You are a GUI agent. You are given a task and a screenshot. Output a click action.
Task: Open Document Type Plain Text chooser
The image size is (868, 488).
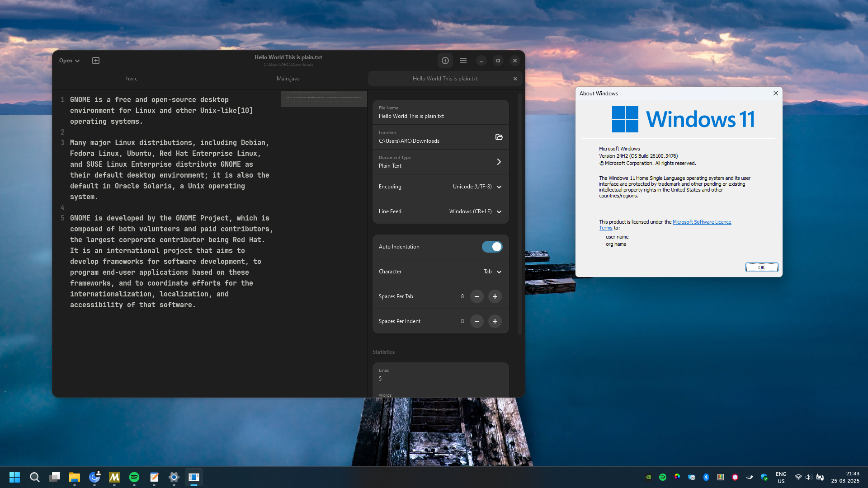click(441, 162)
